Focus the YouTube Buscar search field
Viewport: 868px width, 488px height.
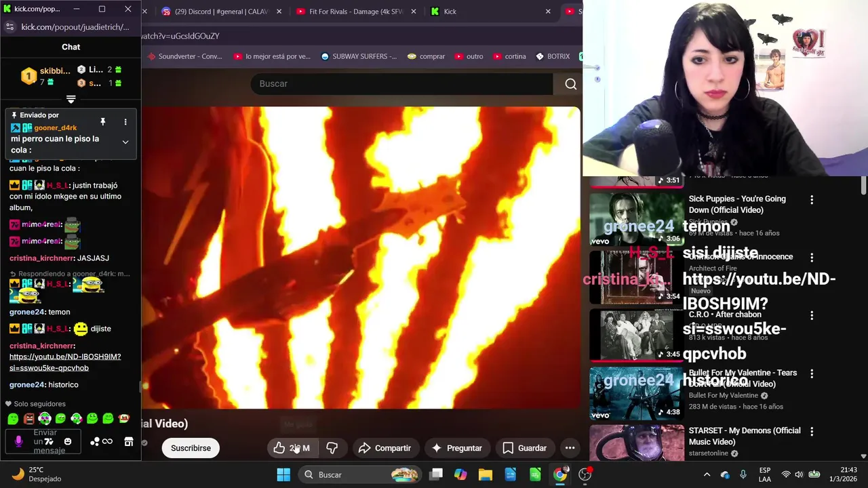(401, 84)
